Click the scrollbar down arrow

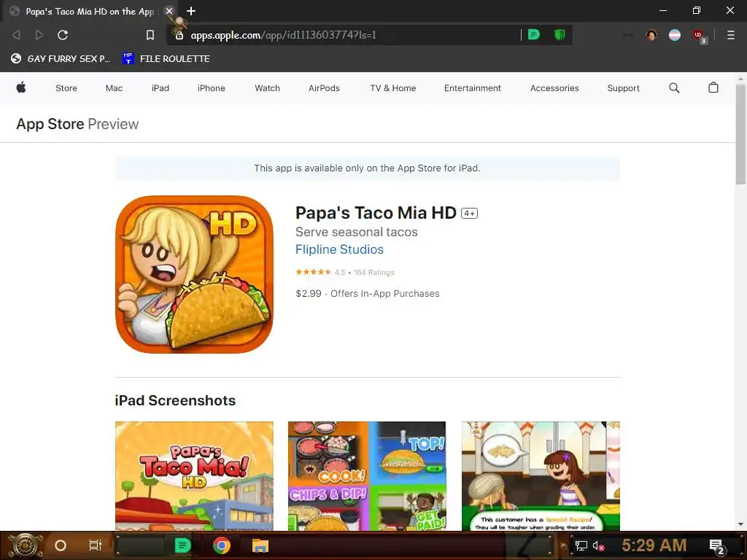[740, 524]
